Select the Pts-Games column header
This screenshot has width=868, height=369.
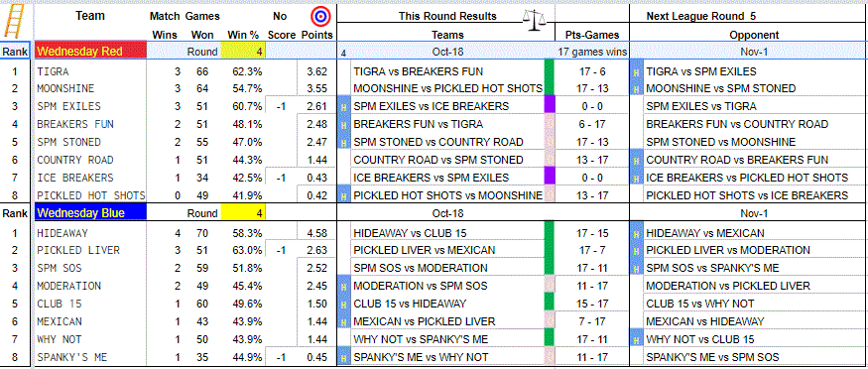592,35
